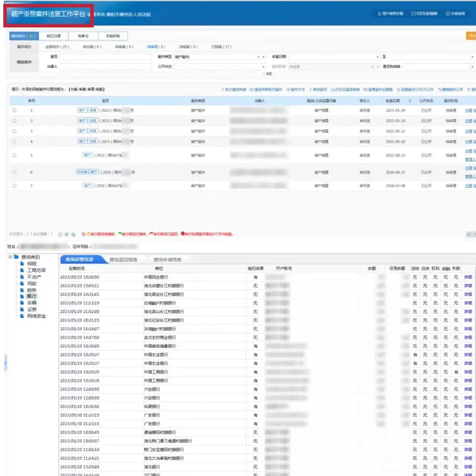Viewport: 476px width, 476px height.
Task: Filter by 待分案 (0)
Action: point(92,47)
